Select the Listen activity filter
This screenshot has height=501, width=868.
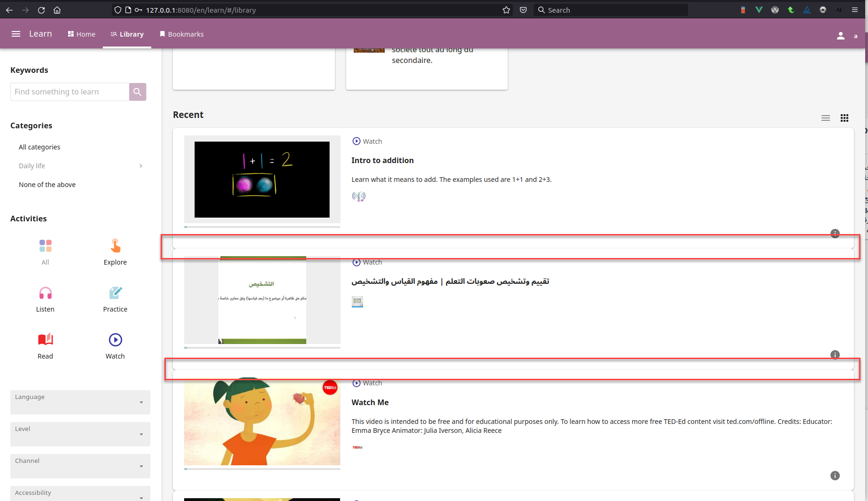(x=45, y=298)
